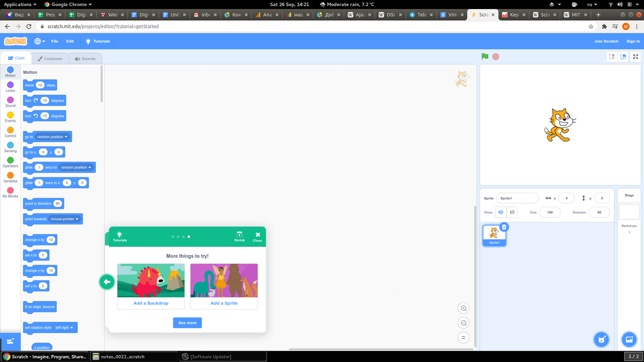The image size is (644, 362).
Task: Open the Add Extension button
Action: 10,341
